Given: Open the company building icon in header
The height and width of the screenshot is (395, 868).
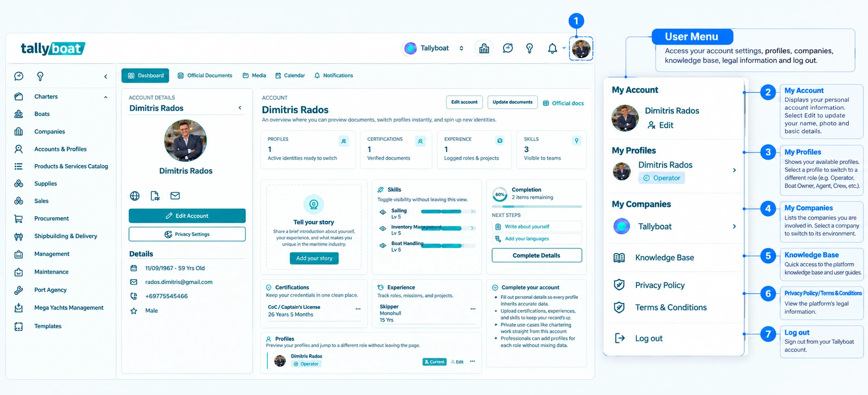Looking at the screenshot, I should pyautogui.click(x=484, y=48).
